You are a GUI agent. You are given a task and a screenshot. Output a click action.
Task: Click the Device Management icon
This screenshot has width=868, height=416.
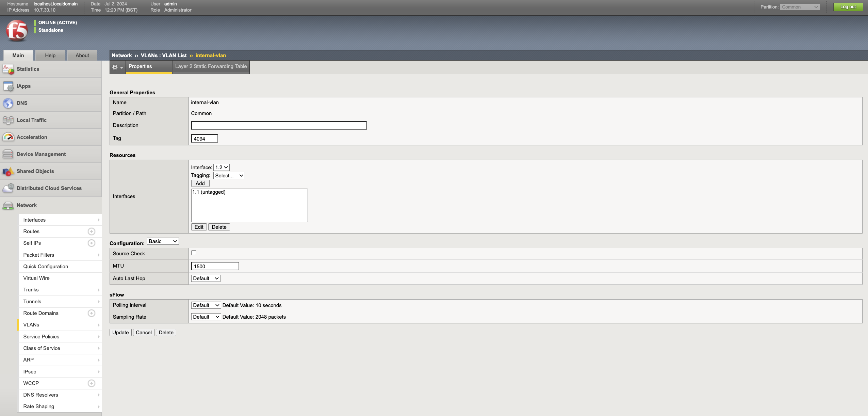8,154
